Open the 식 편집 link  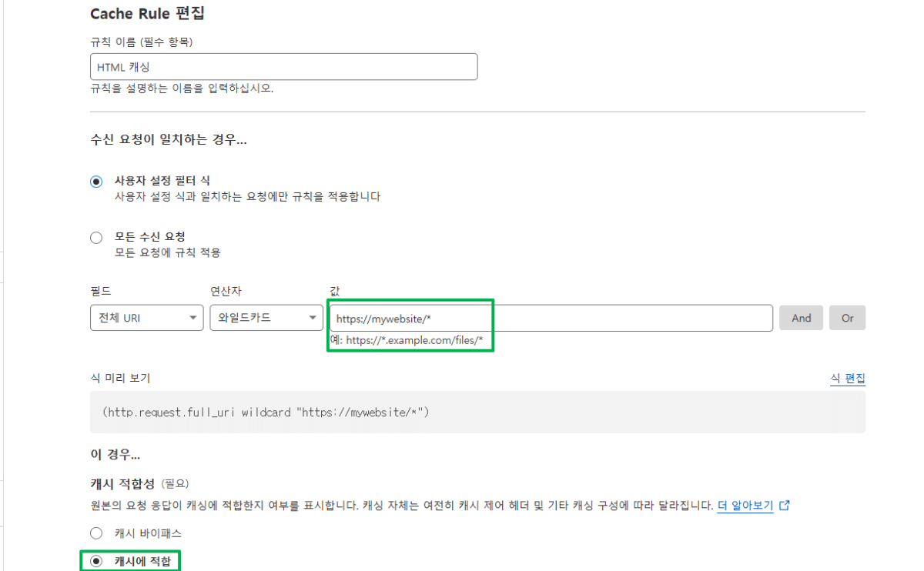click(x=848, y=379)
